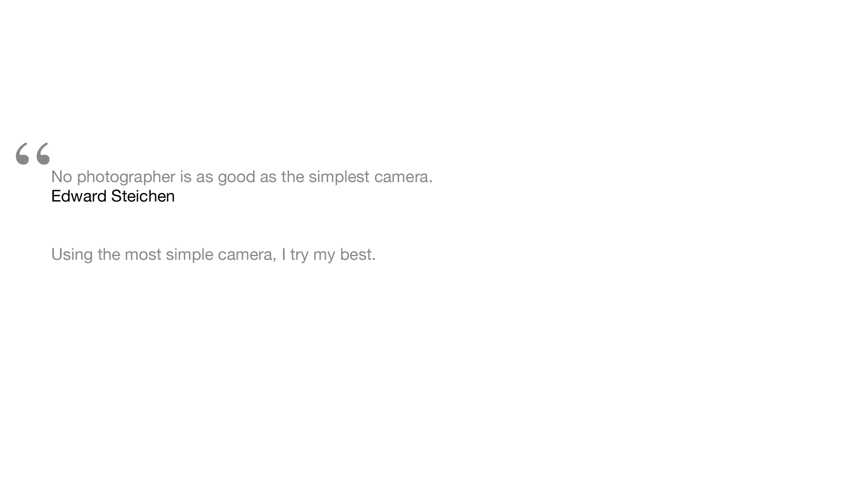Click the word "camera," in the lower line
This screenshot has width=868, height=488.
247,255
